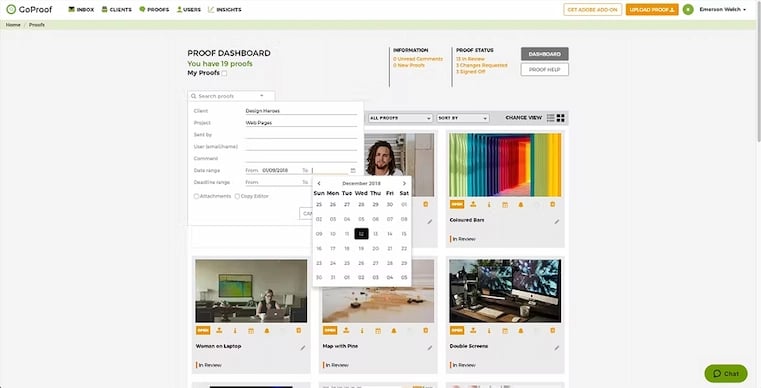This screenshot has width=761, height=388.
Task: Switch to grid view
Action: [x=561, y=118]
